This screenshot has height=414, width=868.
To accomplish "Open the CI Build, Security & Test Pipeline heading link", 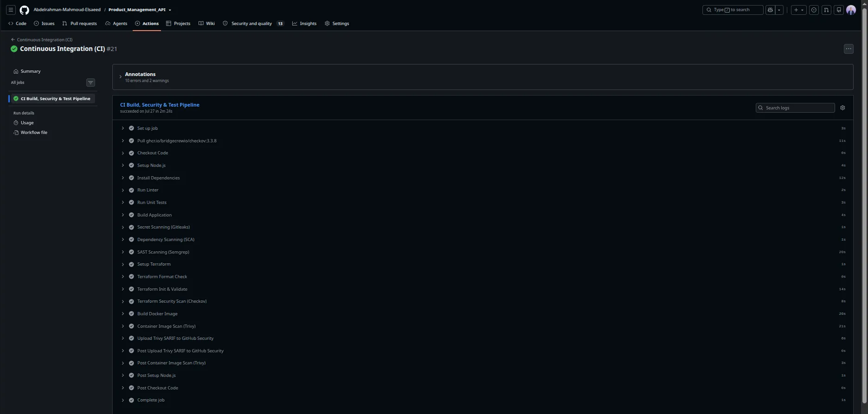I will 160,105.
